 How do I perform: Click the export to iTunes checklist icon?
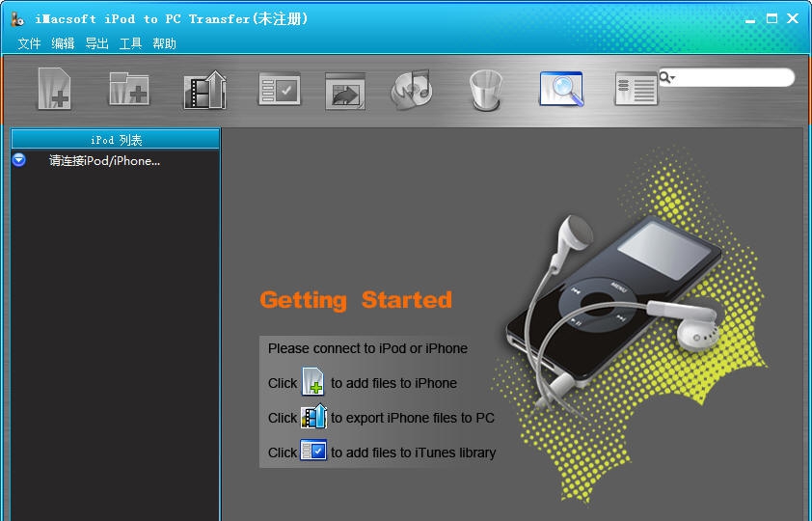click(280, 89)
